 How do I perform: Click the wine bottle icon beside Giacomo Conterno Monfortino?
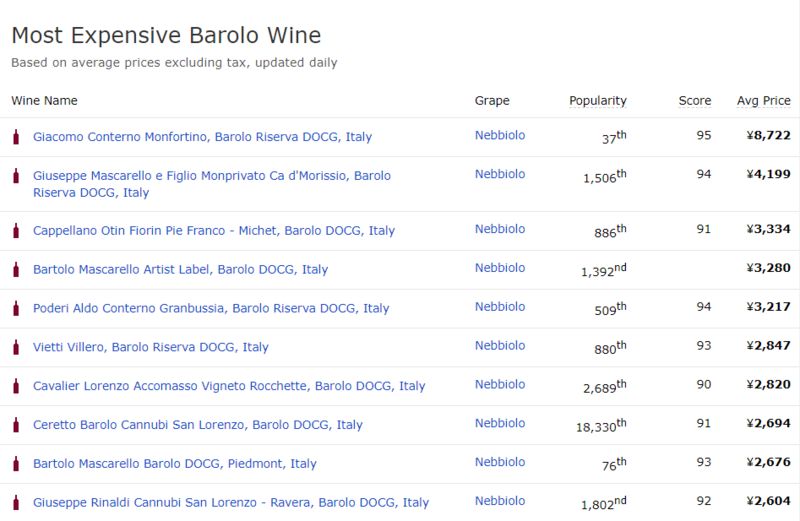(x=16, y=136)
